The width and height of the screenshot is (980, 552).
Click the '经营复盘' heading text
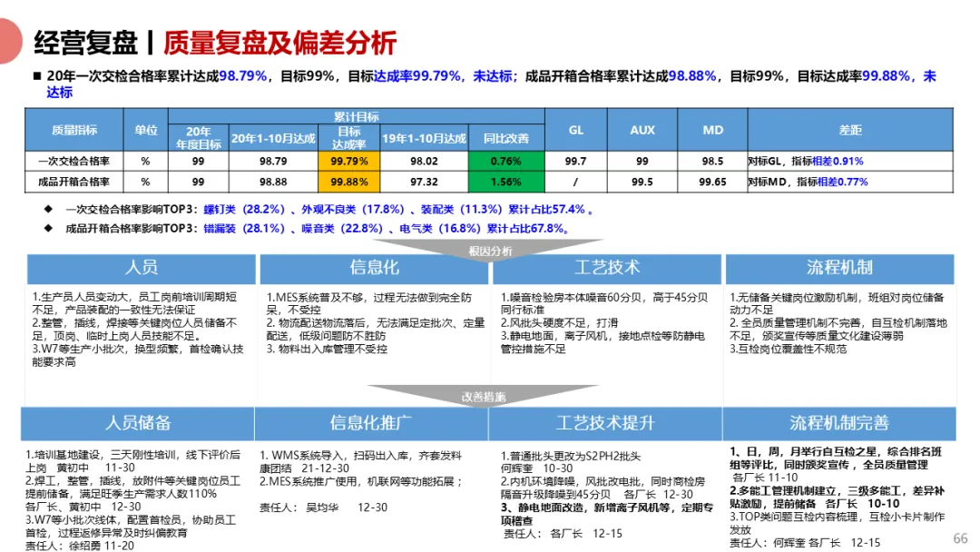[86, 44]
